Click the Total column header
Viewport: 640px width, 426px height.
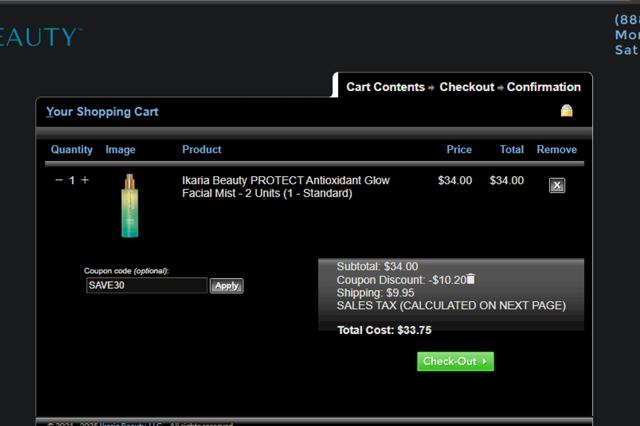pyautogui.click(x=512, y=149)
